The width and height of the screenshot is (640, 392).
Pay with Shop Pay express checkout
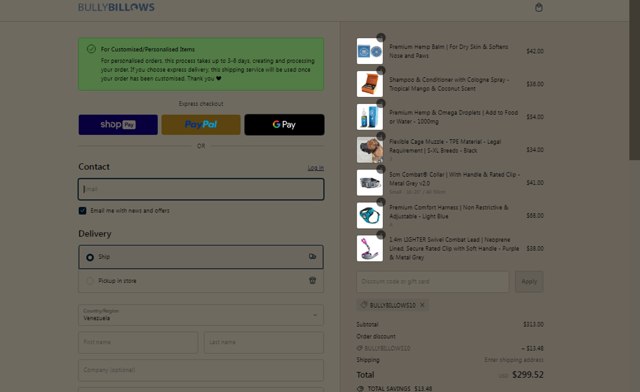pyautogui.click(x=118, y=125)
